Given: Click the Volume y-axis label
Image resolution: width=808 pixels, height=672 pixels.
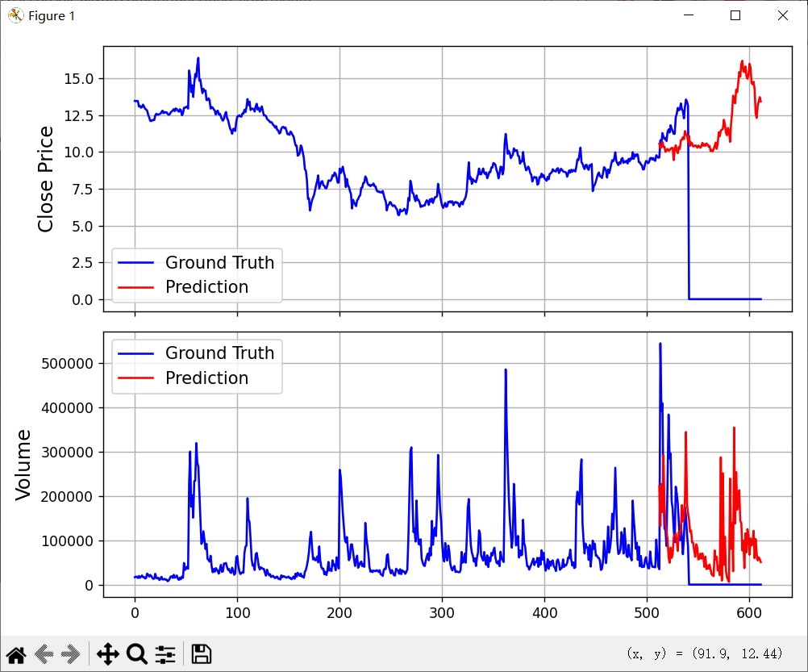Looking at the screenshot, I should (23, 464).
